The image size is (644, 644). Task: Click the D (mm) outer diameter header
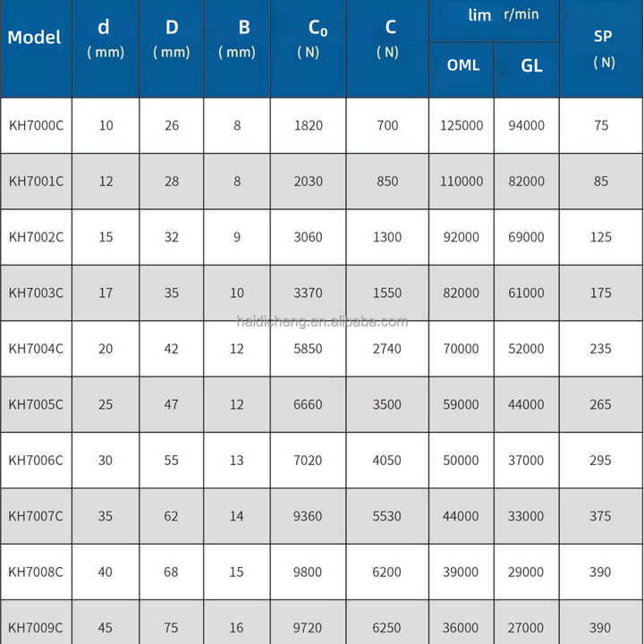[172, 39]
